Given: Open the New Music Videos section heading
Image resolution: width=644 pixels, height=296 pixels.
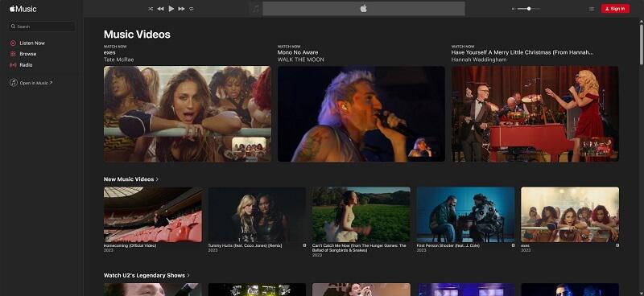Looking at the screenshot, I should click(x=129, y=179).
